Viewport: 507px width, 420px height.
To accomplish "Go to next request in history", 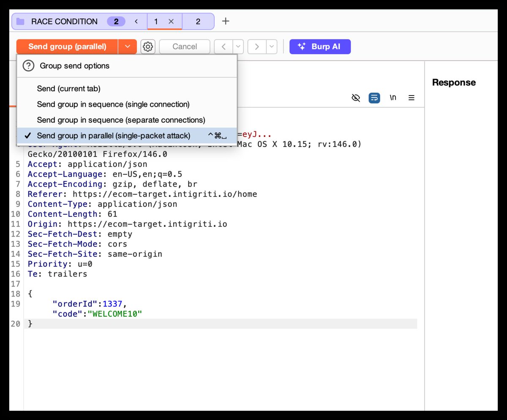I will point(257,46).
